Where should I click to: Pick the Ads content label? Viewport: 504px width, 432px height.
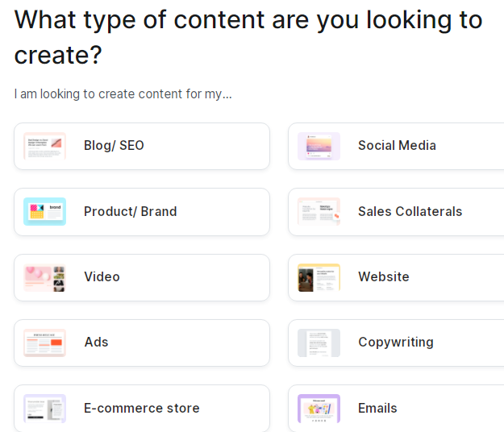(x=96, y=342)
